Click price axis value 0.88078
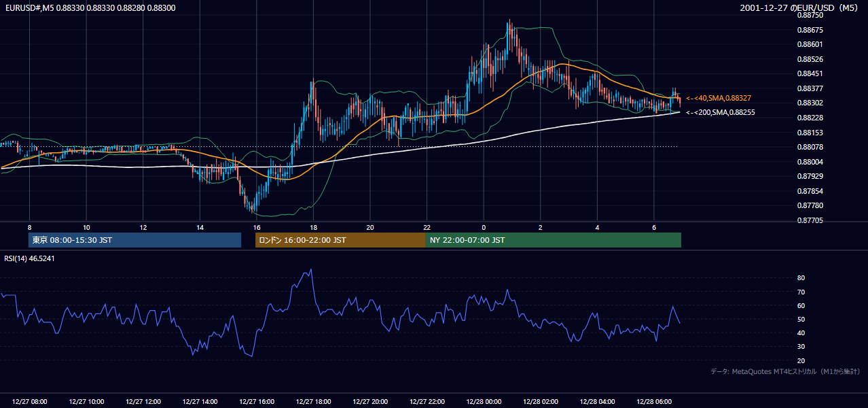Viewport: 868px width, 408px height. pos(810,147)
